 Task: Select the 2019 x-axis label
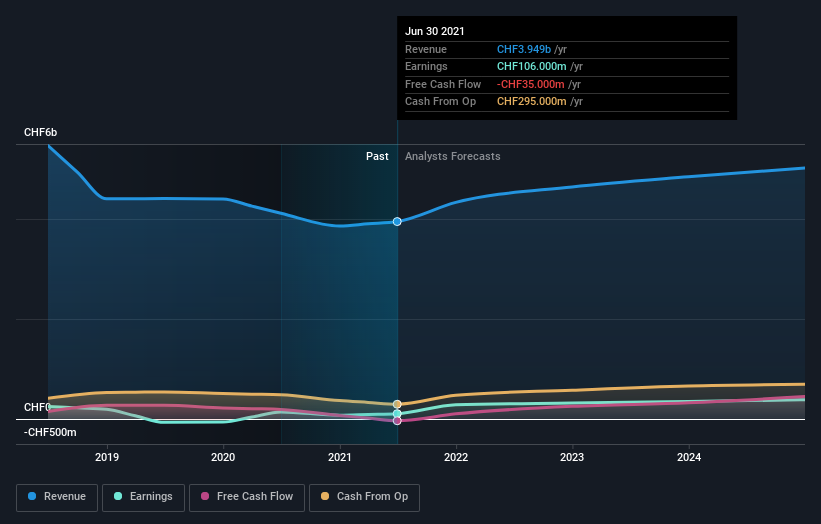tap(107, 457)
